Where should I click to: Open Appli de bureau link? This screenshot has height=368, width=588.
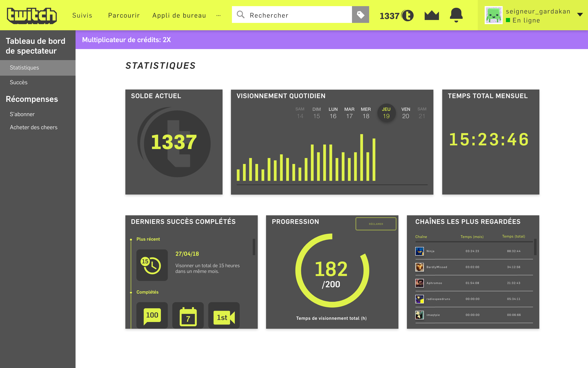pyautogui.click(x=179, y=15)
